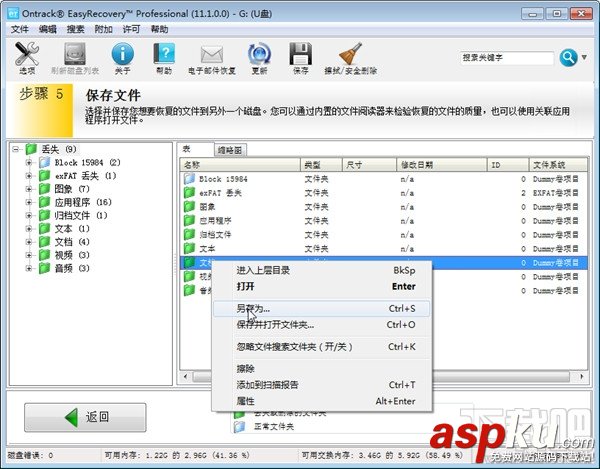This screenshot has width=600, height=469.
Task: Open the 搜索 menu
Action: click(x=75, y=29)
